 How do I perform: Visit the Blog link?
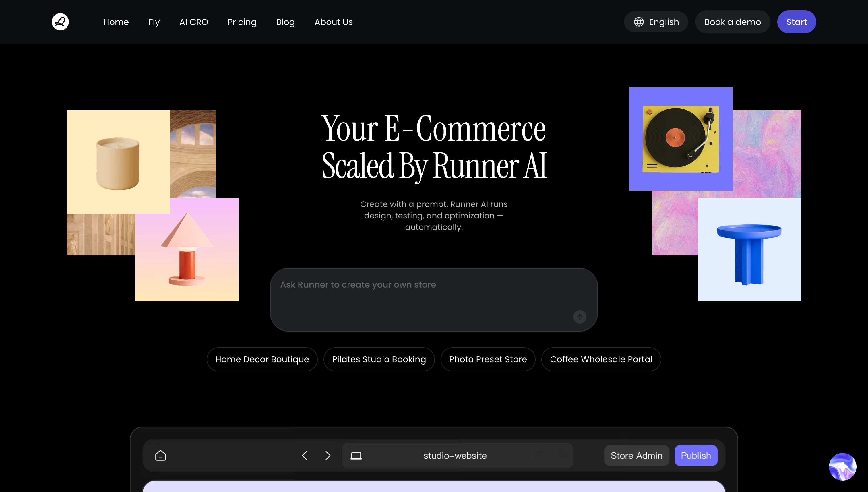[286, 22]
